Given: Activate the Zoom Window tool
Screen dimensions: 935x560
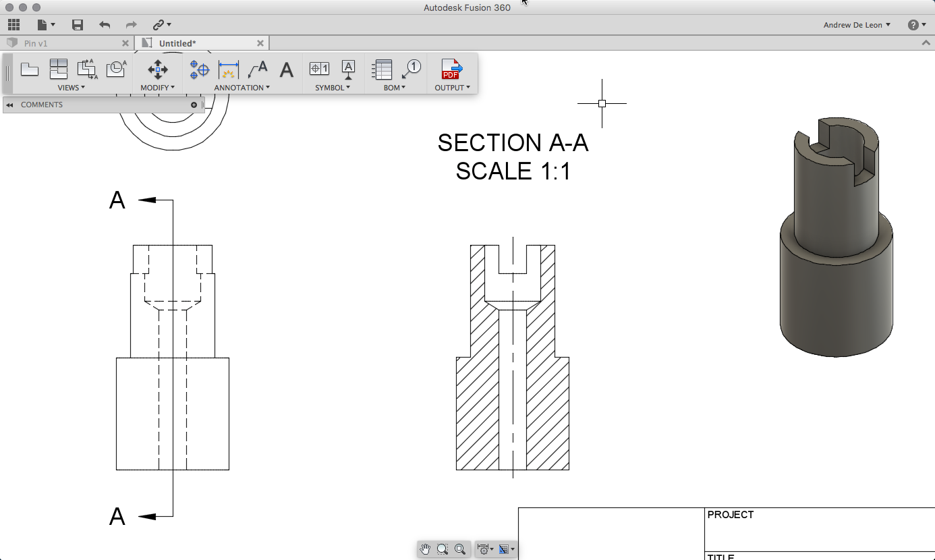Looking at the screenshot, I should pos(442,549).
